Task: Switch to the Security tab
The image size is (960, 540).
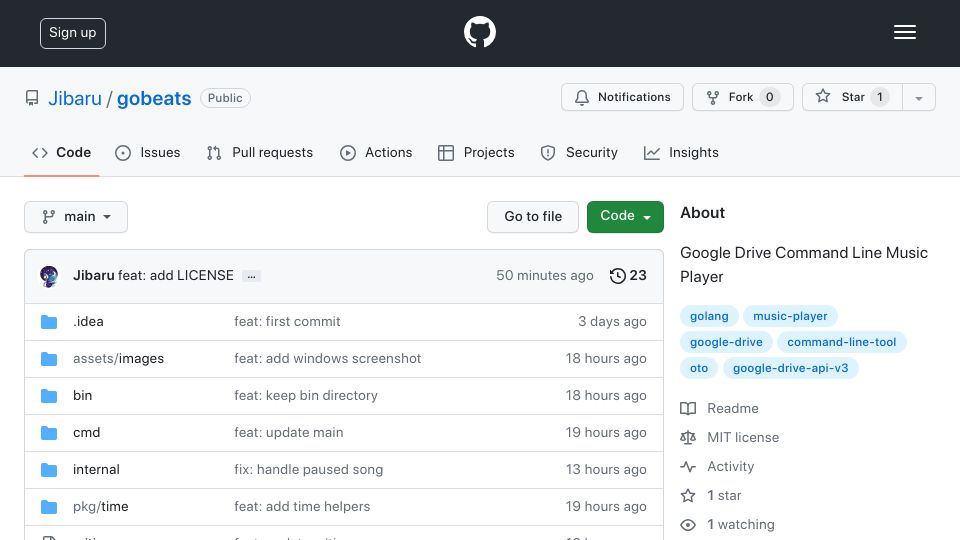Action: coord(579,152)
